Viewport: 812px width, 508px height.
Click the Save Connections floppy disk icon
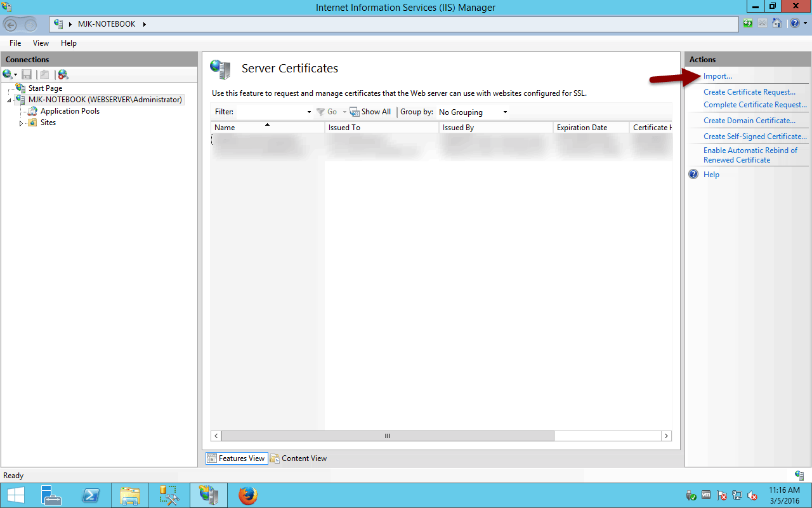tap(27, 74)
